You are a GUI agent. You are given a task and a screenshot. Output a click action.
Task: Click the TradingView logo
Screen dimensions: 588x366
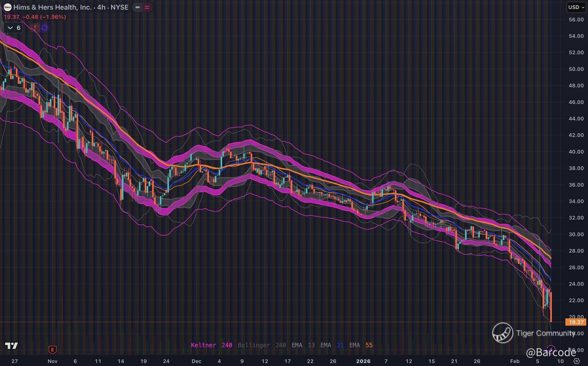(11, 346)
